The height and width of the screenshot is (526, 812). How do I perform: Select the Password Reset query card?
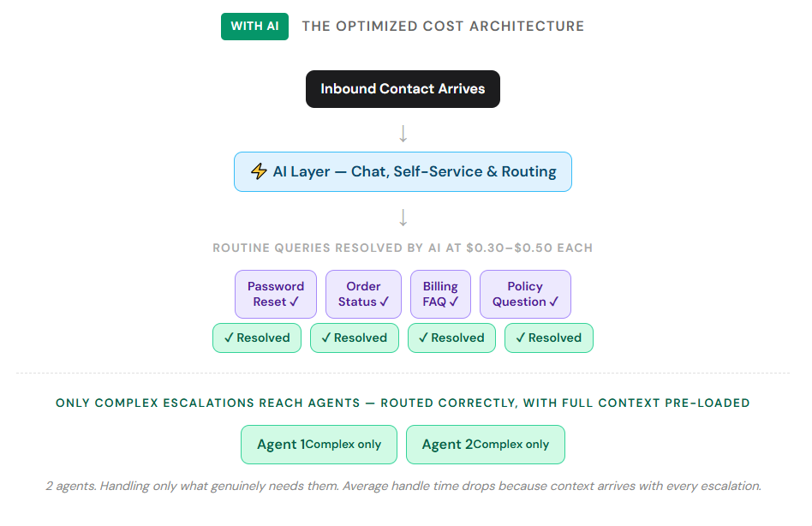pos(276,294)
